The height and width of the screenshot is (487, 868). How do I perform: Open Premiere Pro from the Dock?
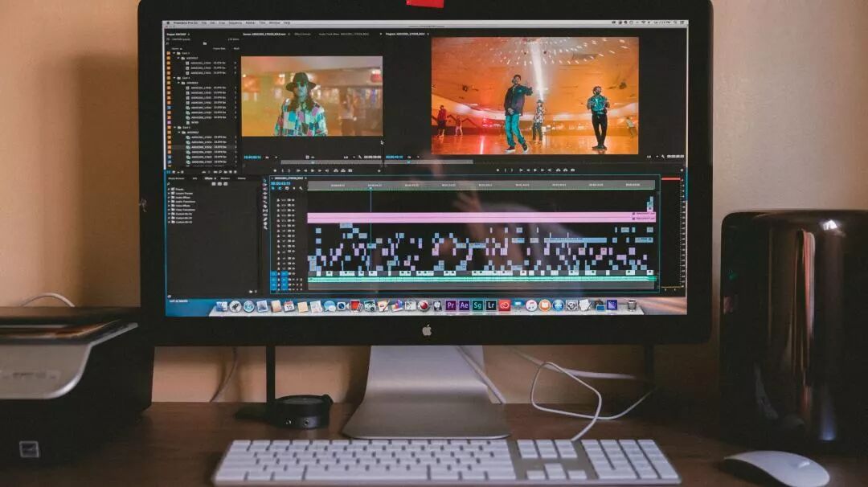pyautogui.click(x=451, y=305)
